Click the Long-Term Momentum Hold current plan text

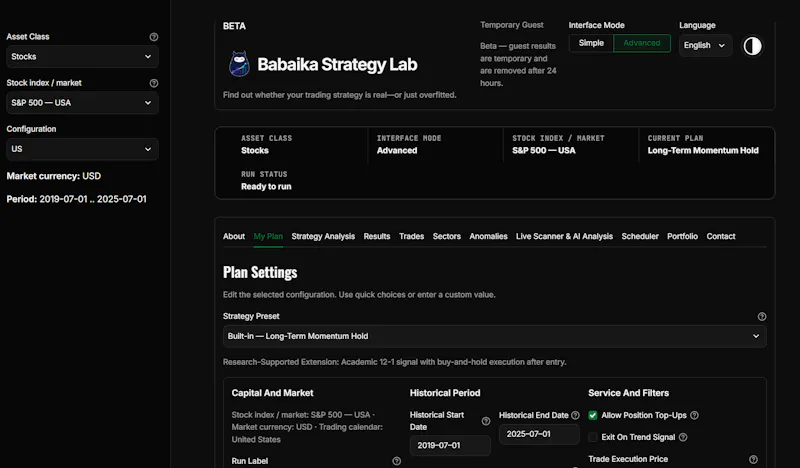coord(703,151)
